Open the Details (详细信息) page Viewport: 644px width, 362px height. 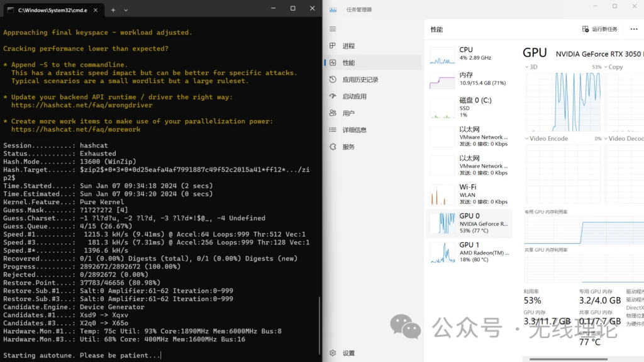click(x=373, y=130)
